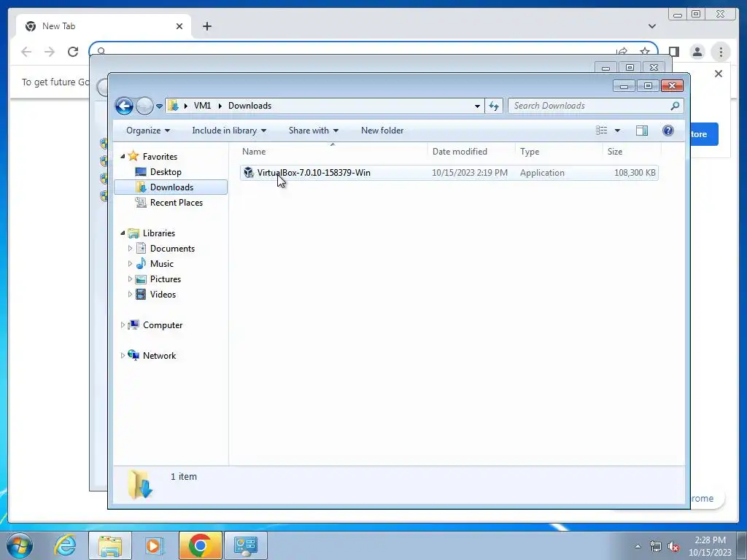747x560 pixels.
Task: Refresh the Downloads folder view
Action: click(x=494, y=106)
